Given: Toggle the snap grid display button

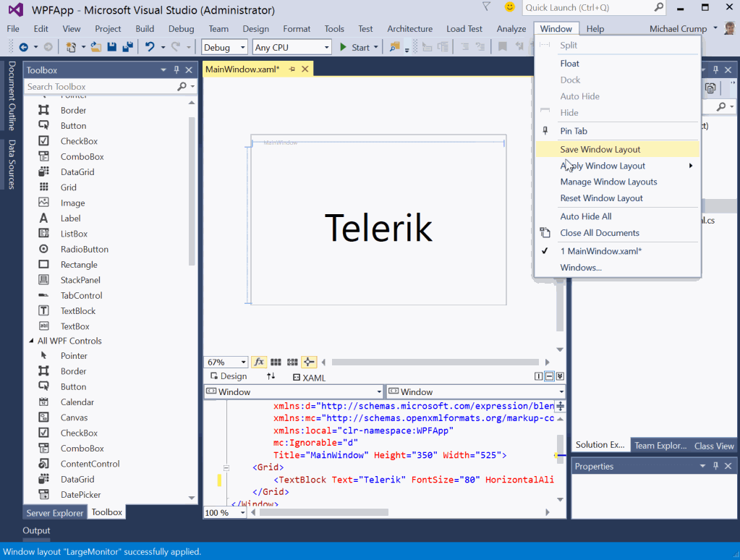Looking at the screenshot, I should pos(276,362).
